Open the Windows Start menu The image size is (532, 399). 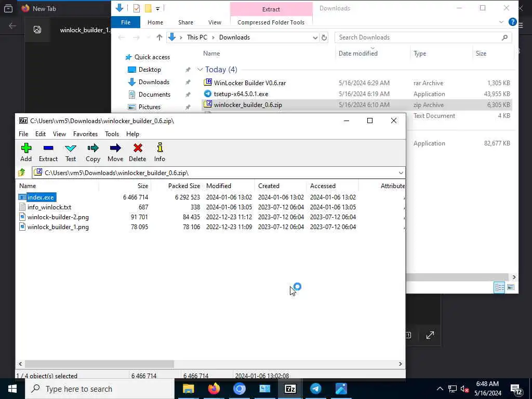coord(12,389)
